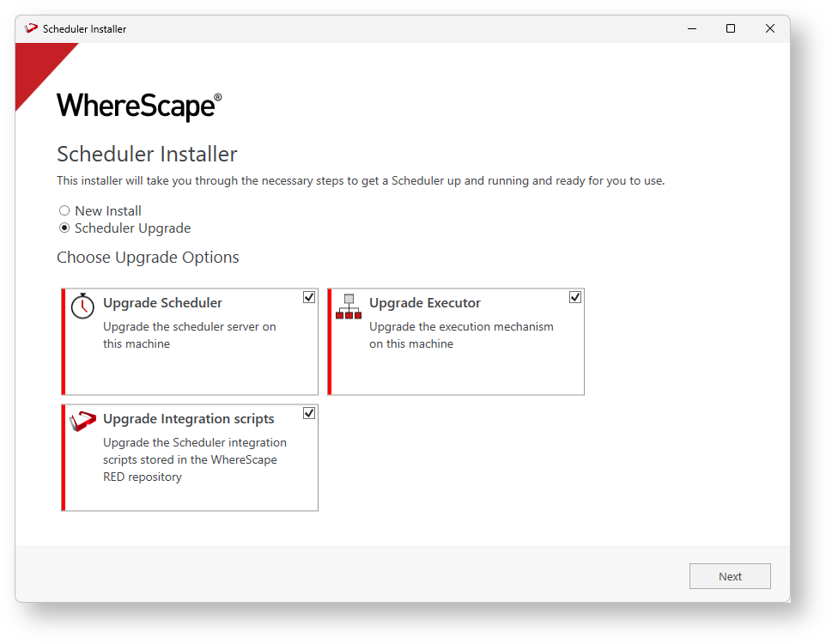Click the Upgrade Executor hierarchy diagram icon

click(349, 307)
